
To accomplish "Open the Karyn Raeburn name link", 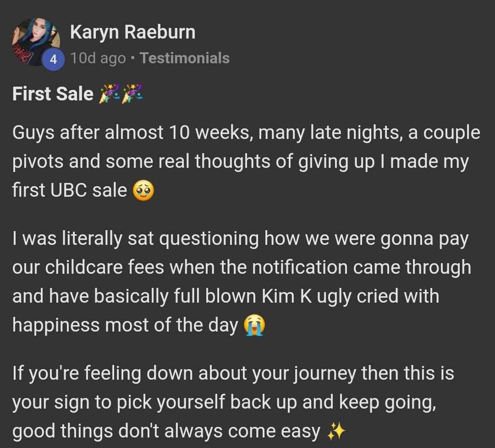I will click(x=132, y=32).
